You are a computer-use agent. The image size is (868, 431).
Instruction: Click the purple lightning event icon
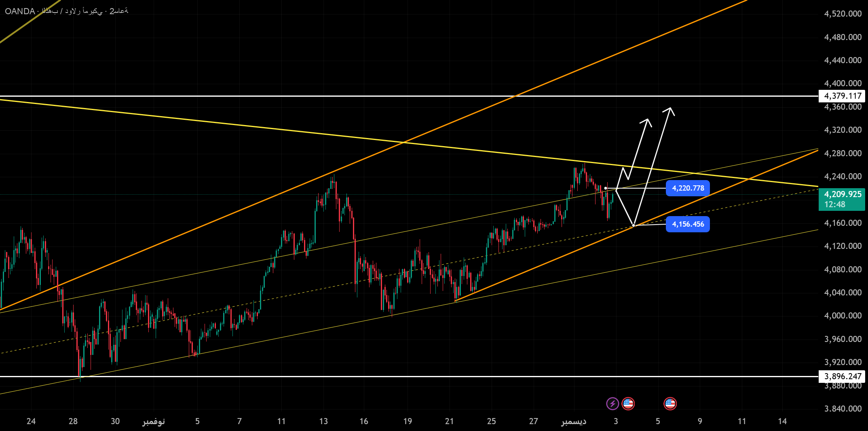[x=612, y=403]
